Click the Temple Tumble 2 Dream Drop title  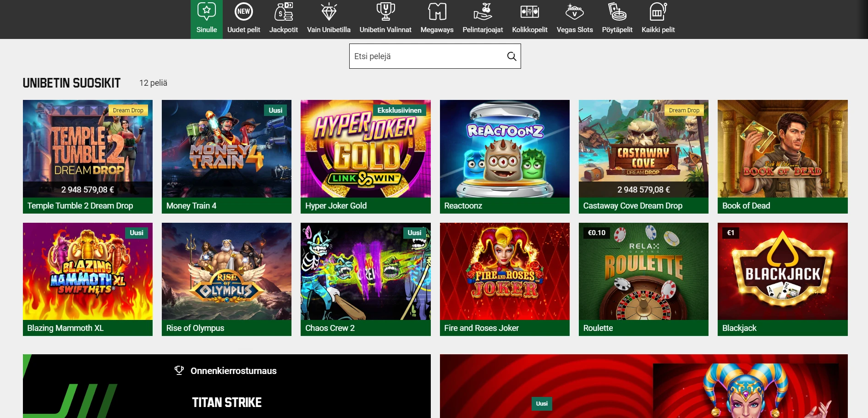tap(80, 206)
